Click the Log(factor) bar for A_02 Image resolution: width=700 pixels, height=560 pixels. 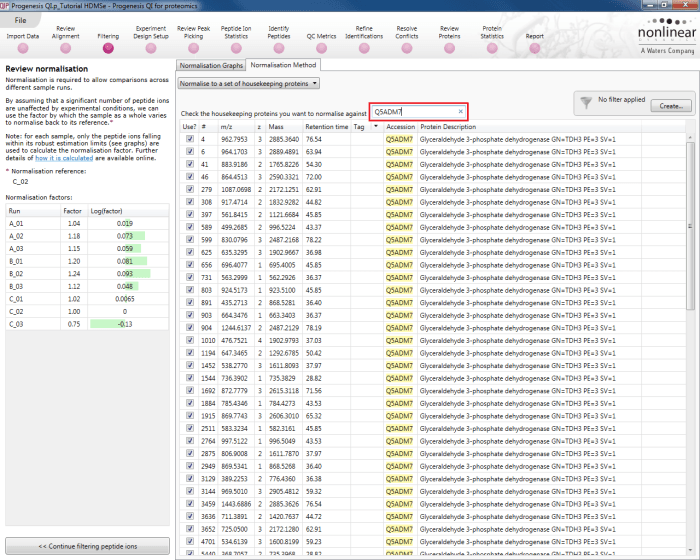pyautogui.click(x=135, y=236)
